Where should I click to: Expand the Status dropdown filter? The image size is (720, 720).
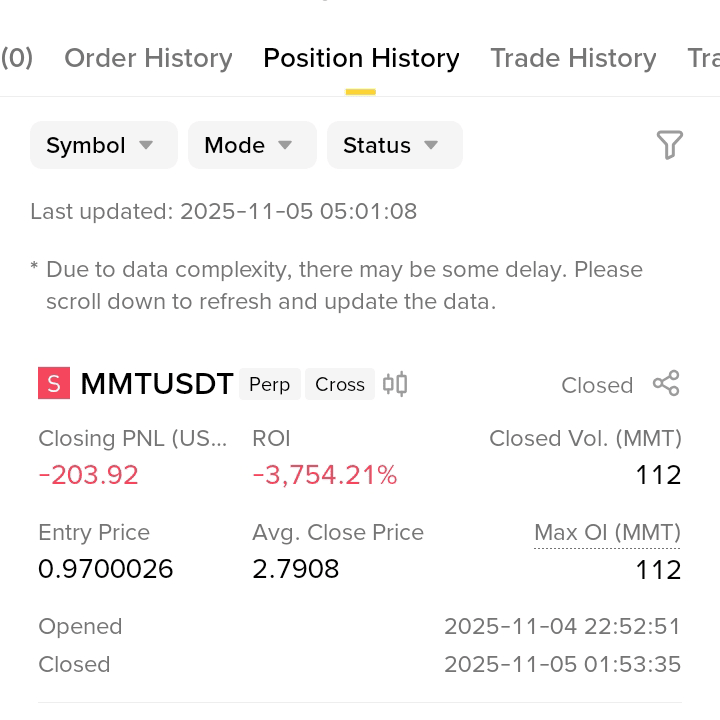click(x=394, y=145)
